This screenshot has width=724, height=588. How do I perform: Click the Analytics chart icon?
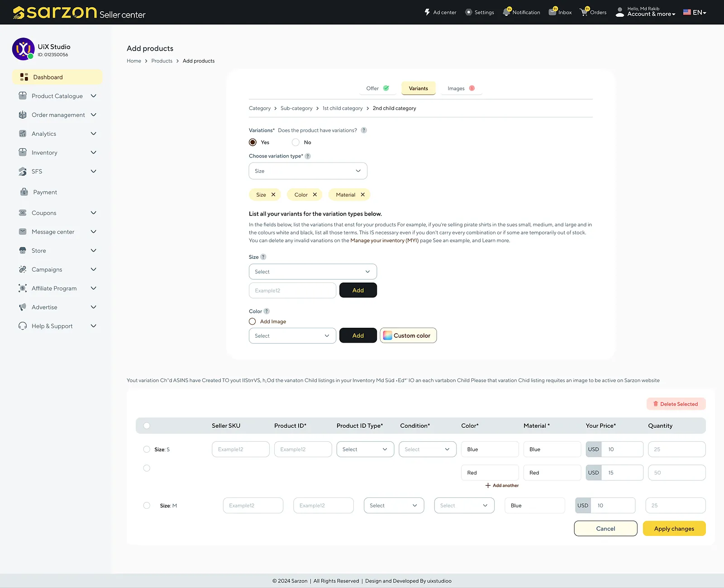tap(23, 134)
